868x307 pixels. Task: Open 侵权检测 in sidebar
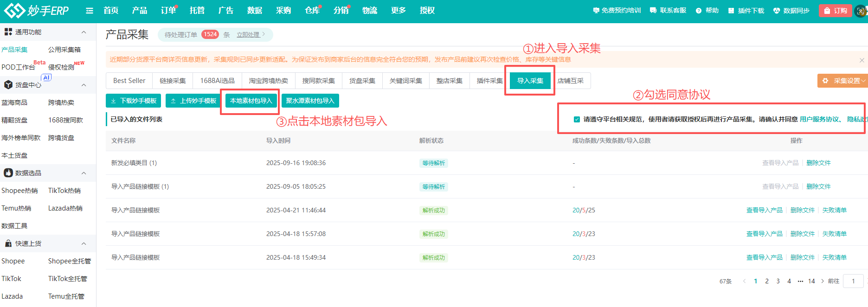click(61, 67)
